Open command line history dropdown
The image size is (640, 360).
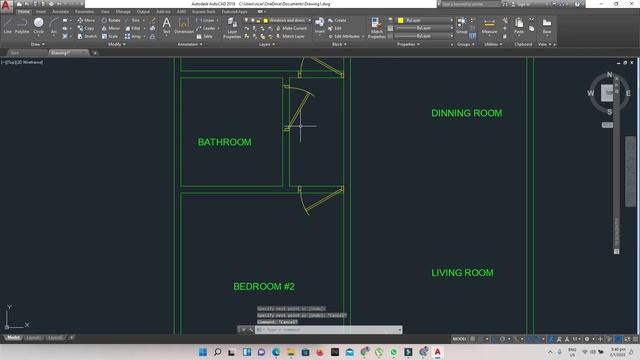tap(400, 329)
